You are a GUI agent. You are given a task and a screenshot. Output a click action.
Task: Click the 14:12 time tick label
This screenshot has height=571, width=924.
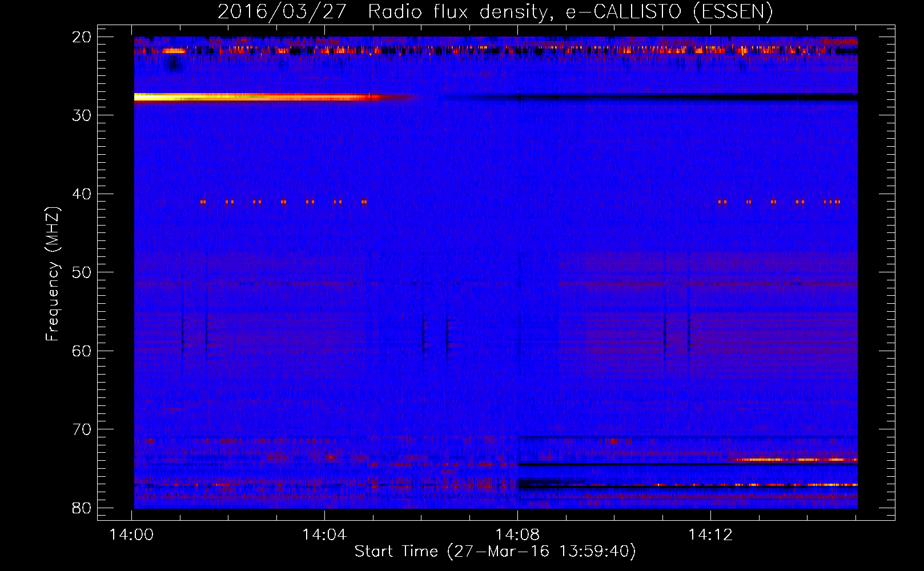coord(710,535)
